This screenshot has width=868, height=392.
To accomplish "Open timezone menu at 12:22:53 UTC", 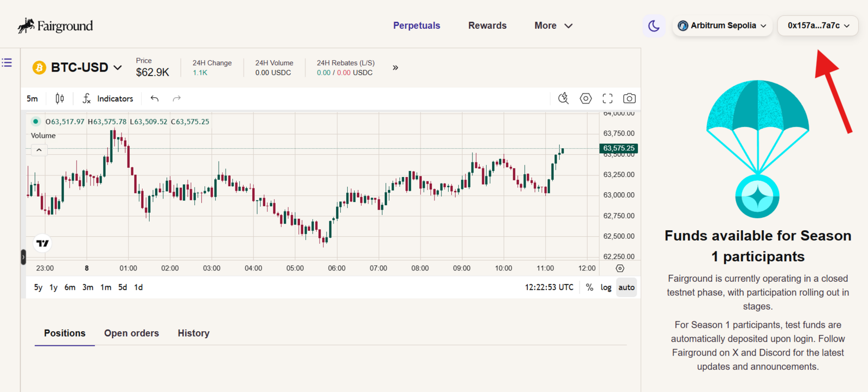I will pyautogui.click(x=549, y=287).
